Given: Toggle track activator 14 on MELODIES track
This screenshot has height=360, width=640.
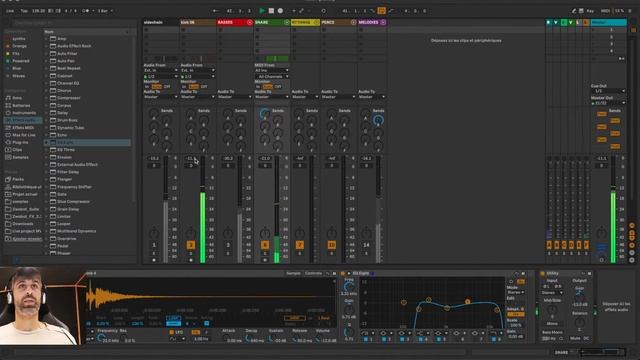Looking at the screenshot, I should 366,245.
